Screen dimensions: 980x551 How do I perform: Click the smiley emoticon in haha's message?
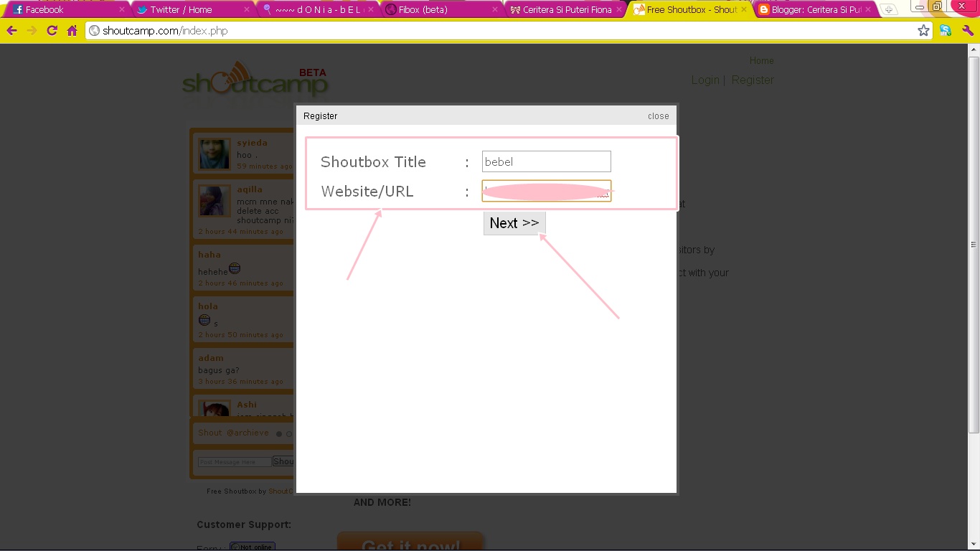click(235, 269)
